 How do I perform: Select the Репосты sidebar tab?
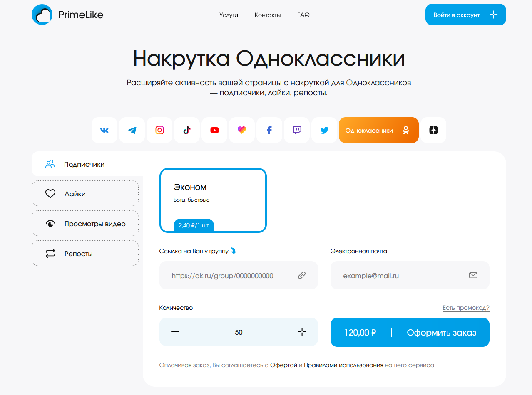[x=85, y=254]
